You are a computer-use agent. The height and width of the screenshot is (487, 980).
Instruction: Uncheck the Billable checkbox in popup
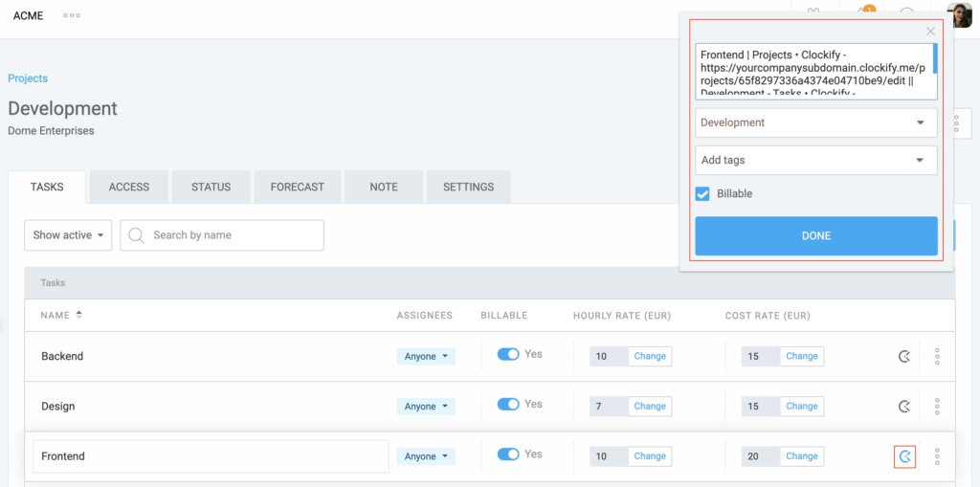coord(703,194)
